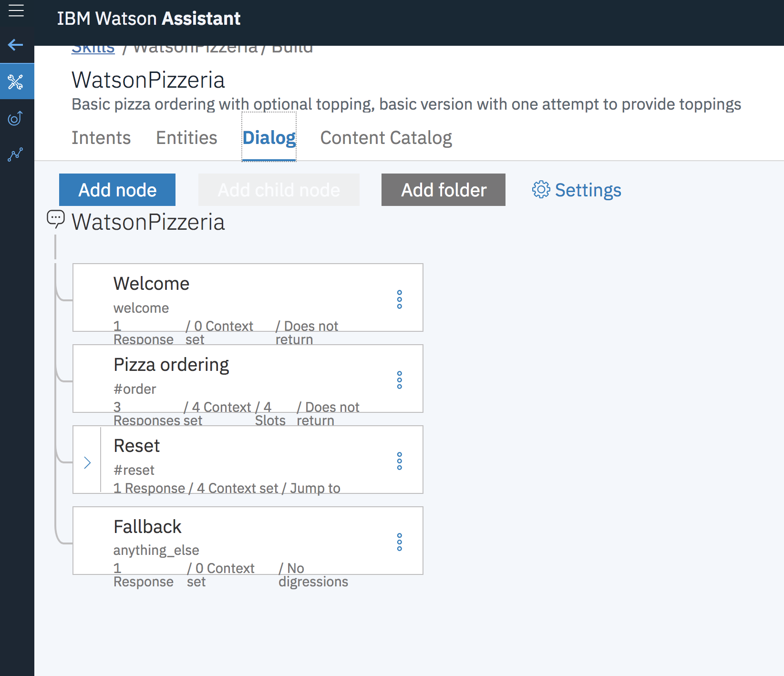Click the Add node button
Image resolution: width=784 pixels, height=676 pixels.
pos(117,190)
